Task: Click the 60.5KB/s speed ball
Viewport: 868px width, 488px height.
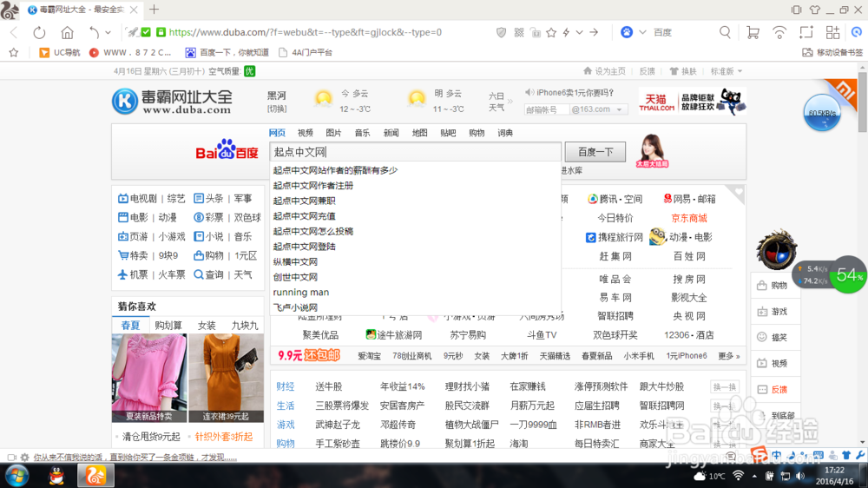Action: [821, 113]
